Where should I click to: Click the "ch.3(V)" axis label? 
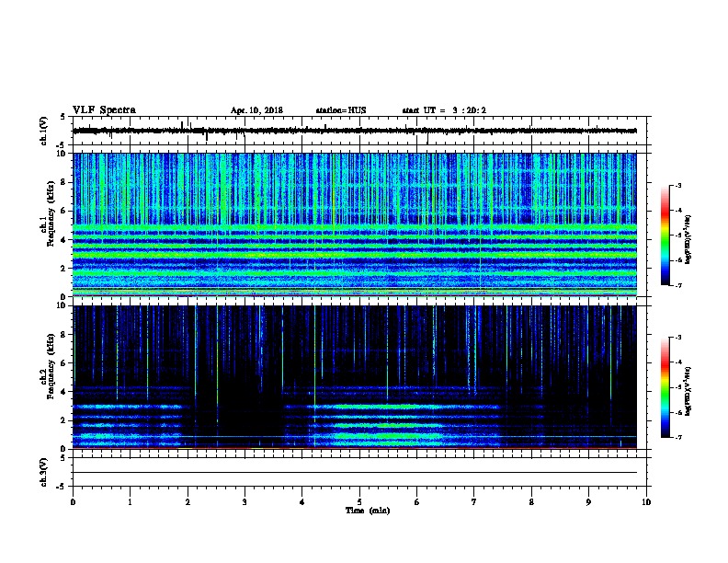(44, 472)
